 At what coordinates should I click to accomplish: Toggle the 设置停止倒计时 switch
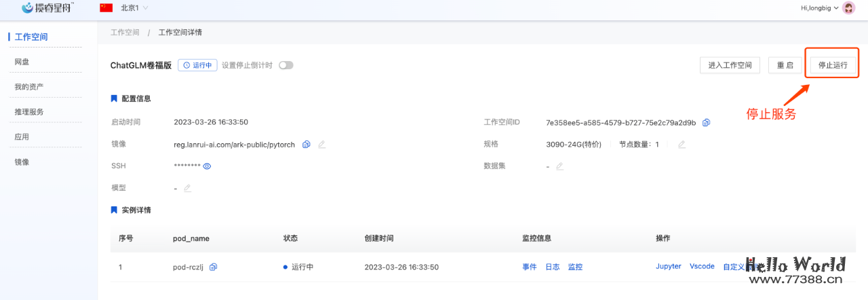point(286,65)
